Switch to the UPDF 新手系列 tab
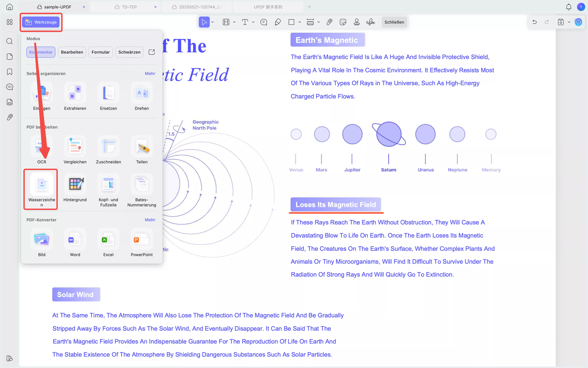588x368 pixels. [x=268, y=7]
